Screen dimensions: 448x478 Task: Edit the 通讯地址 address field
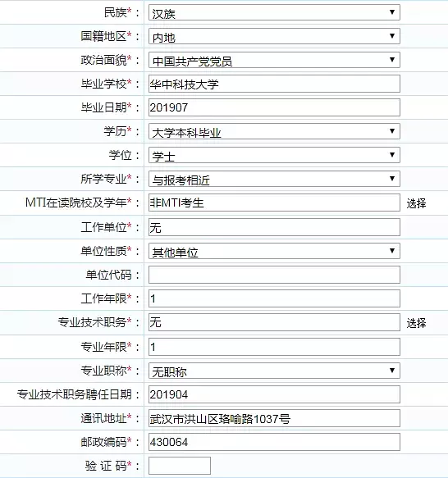[x=274, y=418]
